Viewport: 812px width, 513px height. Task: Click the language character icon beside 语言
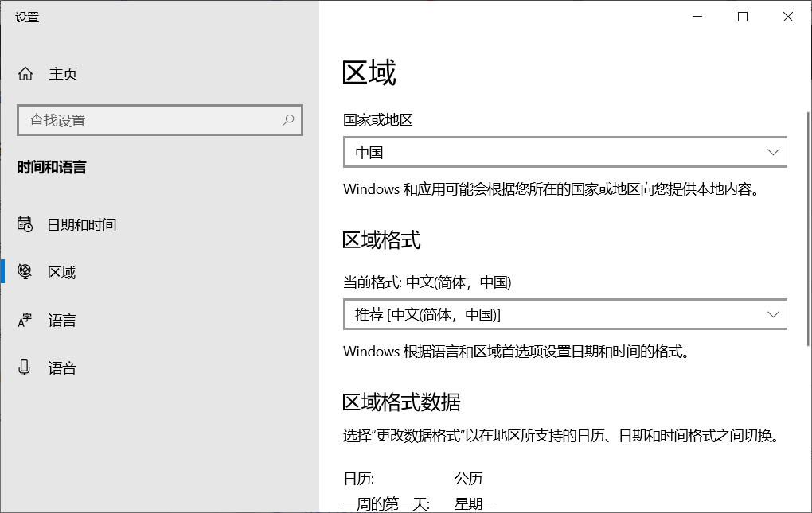(x=25, y=321)
